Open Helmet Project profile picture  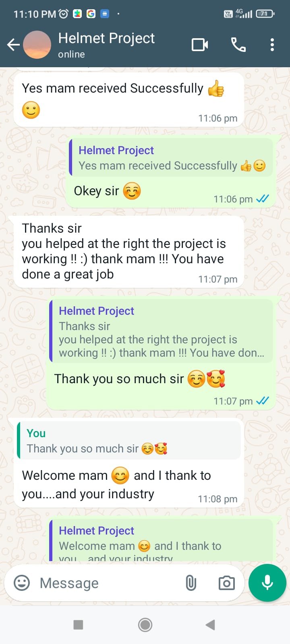(37, 45)
